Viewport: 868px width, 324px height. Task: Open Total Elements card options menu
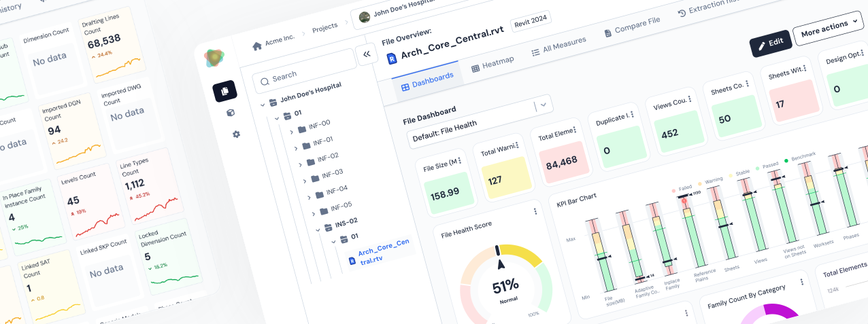click(x=575, y=129)
